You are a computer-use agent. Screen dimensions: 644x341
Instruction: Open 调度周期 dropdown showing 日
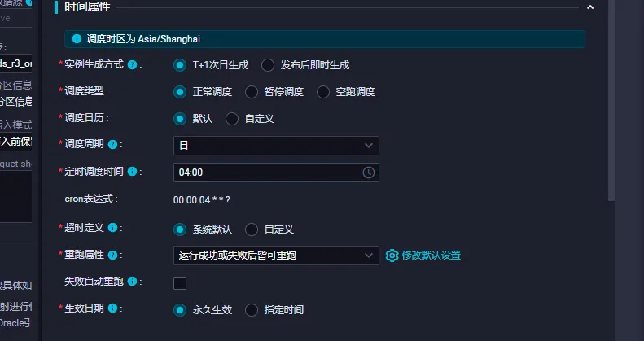(x=276, y=146)
